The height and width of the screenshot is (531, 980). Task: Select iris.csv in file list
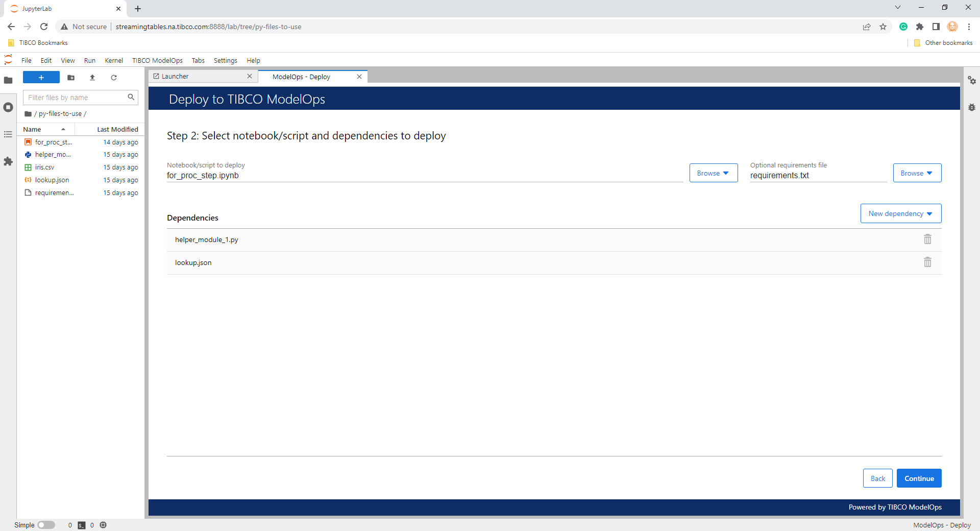pyautogui.click(x=81, y=167)
